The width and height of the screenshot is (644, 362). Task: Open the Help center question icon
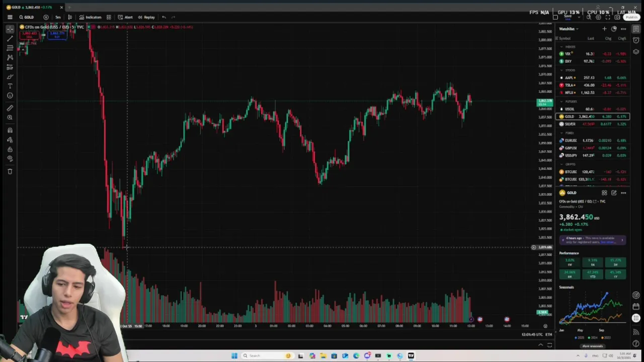click(636, 343)
